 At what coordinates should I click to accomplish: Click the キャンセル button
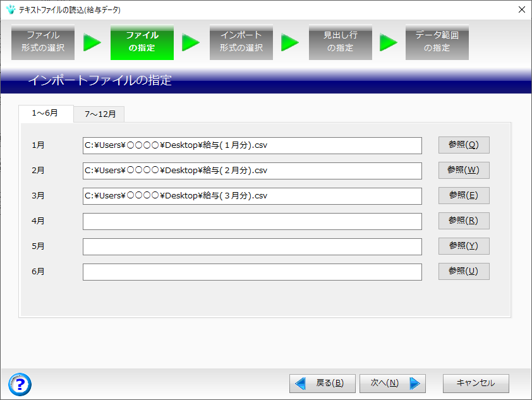(x=476, y=383)
